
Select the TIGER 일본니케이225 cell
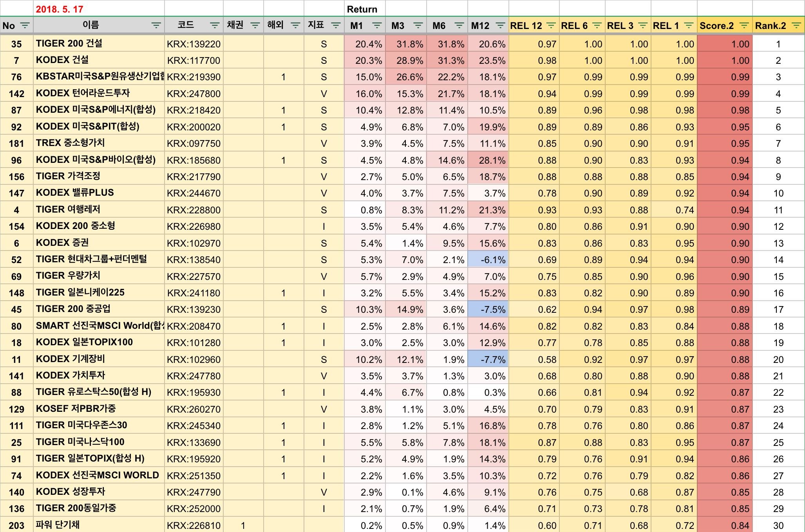click(x=99, y=293)
